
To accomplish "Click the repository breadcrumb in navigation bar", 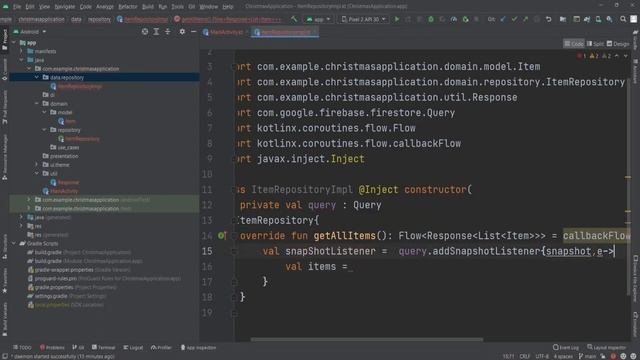I will [99, 19].
